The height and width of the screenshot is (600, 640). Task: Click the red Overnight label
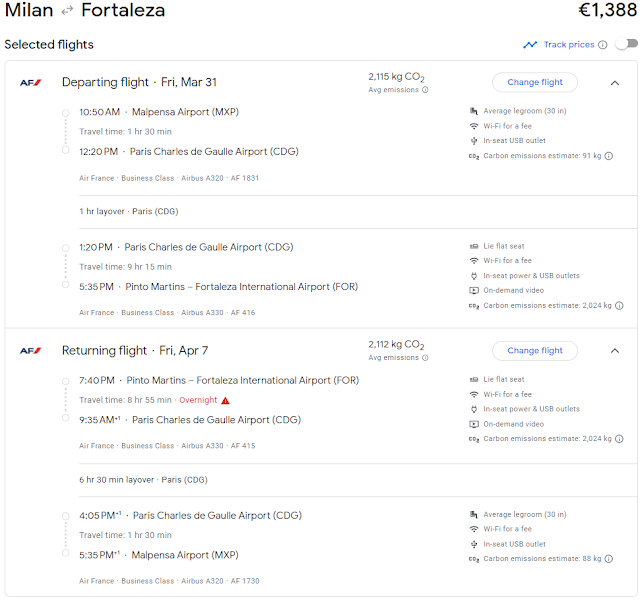198,400
